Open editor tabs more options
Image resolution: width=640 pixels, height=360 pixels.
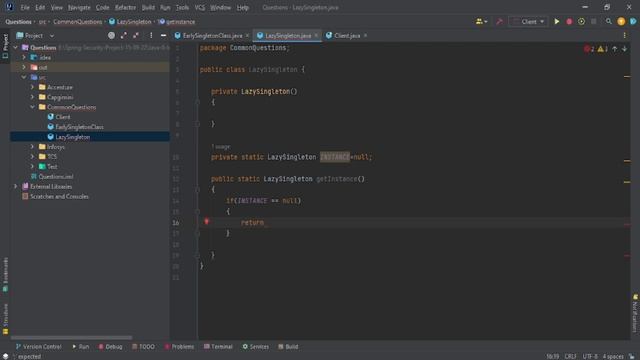pyautogui.click(x=624, y=36)
